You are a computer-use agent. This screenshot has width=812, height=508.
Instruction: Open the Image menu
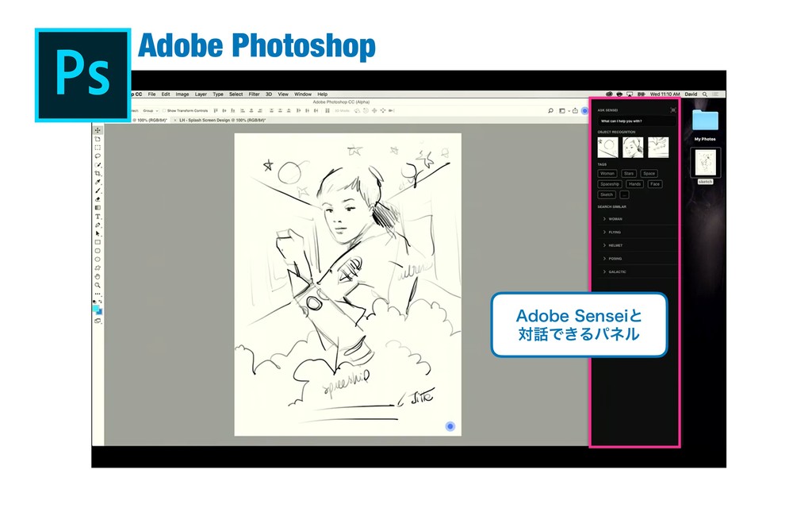coord(182,94)
